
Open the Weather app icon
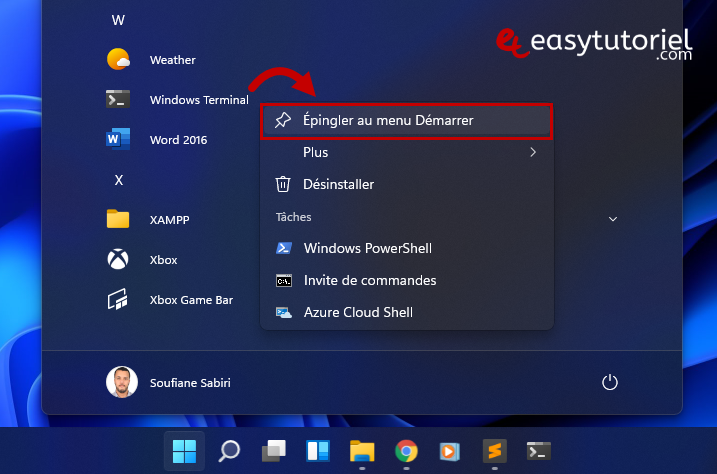pyautogui.click(x=118, y=59)
